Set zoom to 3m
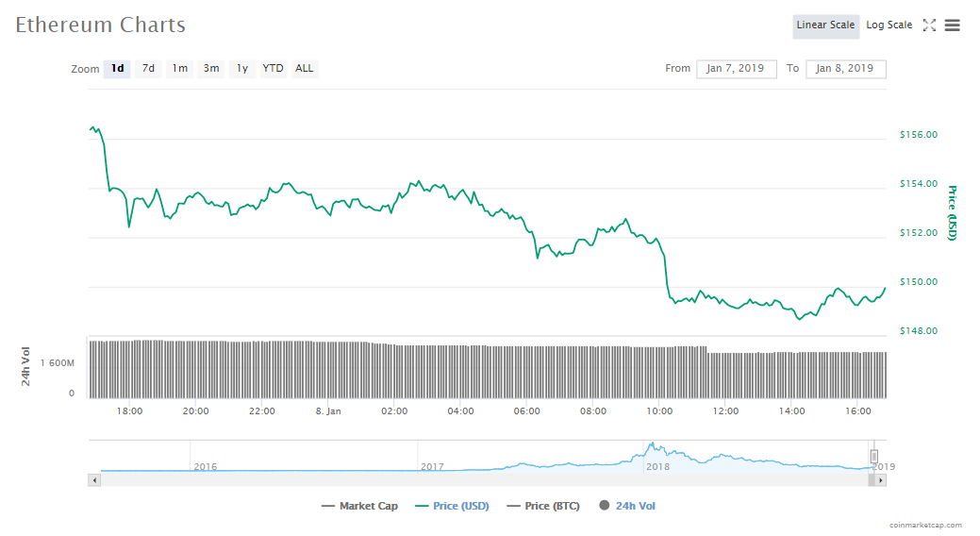This screenshot has height=536, width=980. (x=211, y=68)
